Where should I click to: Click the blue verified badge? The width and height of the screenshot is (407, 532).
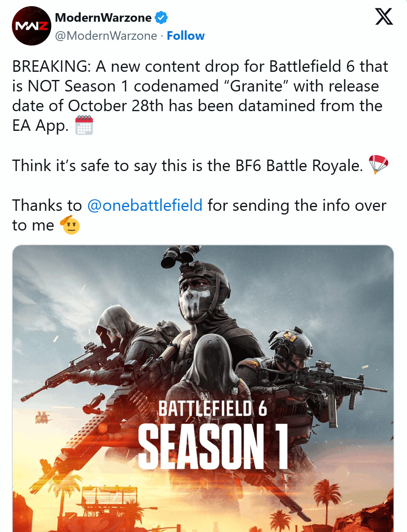click(161, 18)
